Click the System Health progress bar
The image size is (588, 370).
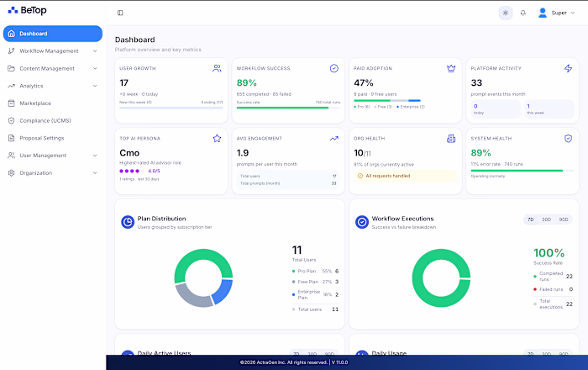pos(522,171)
